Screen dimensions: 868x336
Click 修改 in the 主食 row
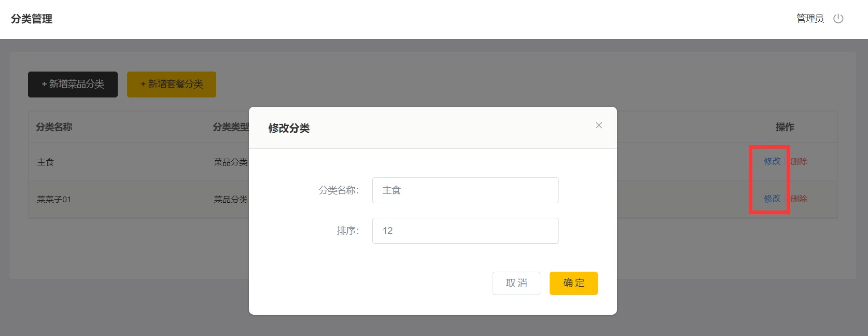(772, 161)
